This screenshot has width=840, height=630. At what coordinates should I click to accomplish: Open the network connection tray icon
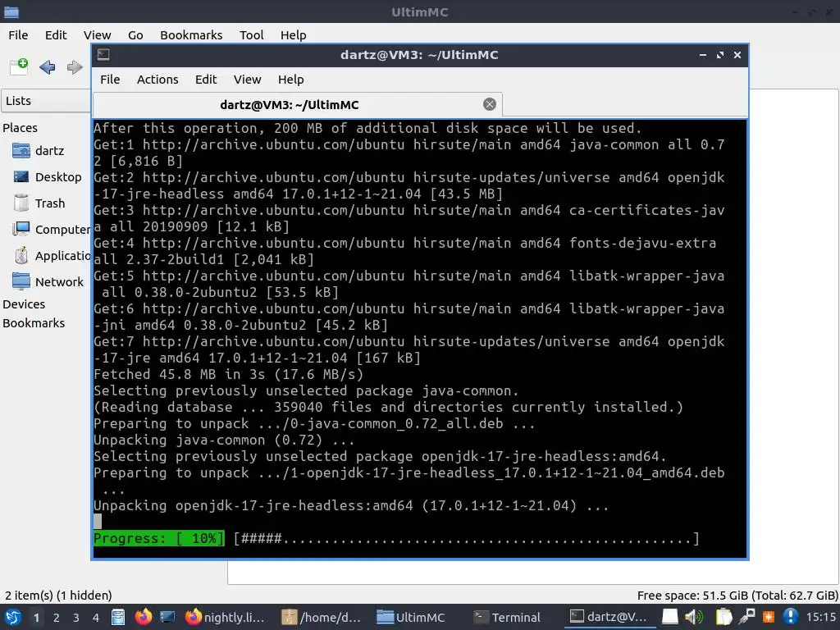(x=746, y=617)
